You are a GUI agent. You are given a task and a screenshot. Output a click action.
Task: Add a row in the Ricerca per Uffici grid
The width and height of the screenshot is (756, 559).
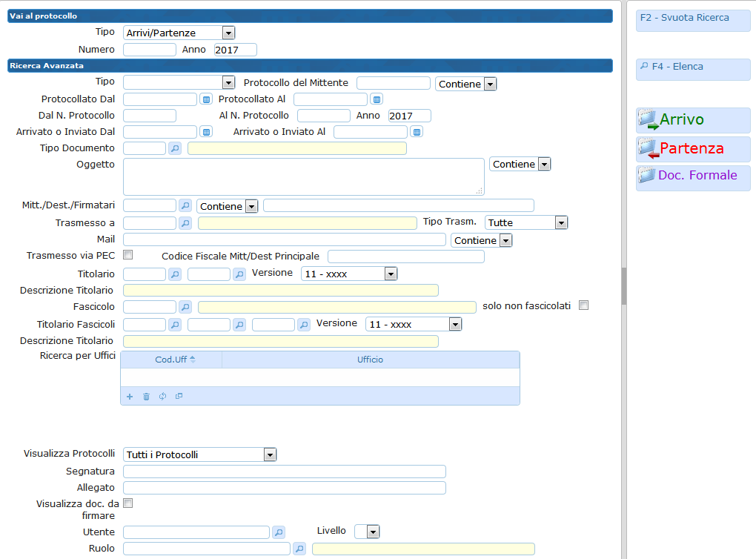[x=130, y=397]
